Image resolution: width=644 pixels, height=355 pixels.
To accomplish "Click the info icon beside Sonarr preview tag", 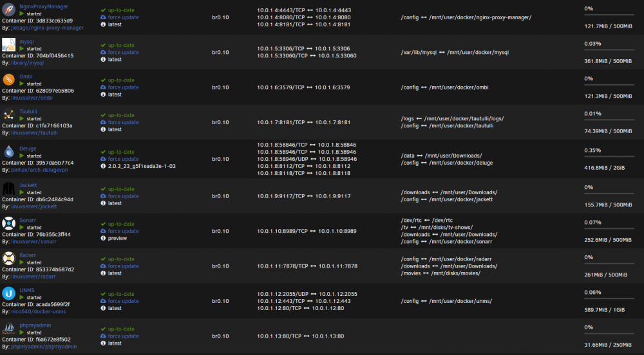I will pyautogui.click(x=103, y=238).
